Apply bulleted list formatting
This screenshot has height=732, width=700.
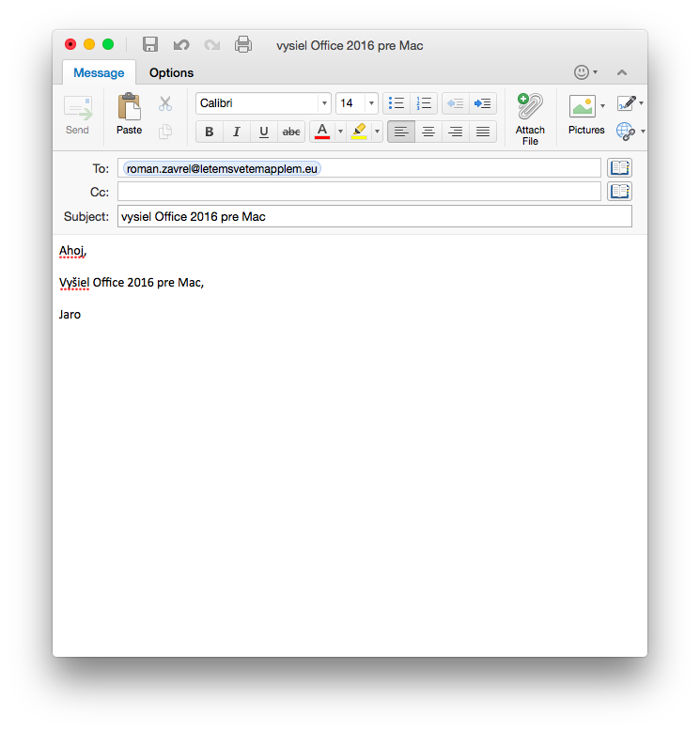click(397, 103)
